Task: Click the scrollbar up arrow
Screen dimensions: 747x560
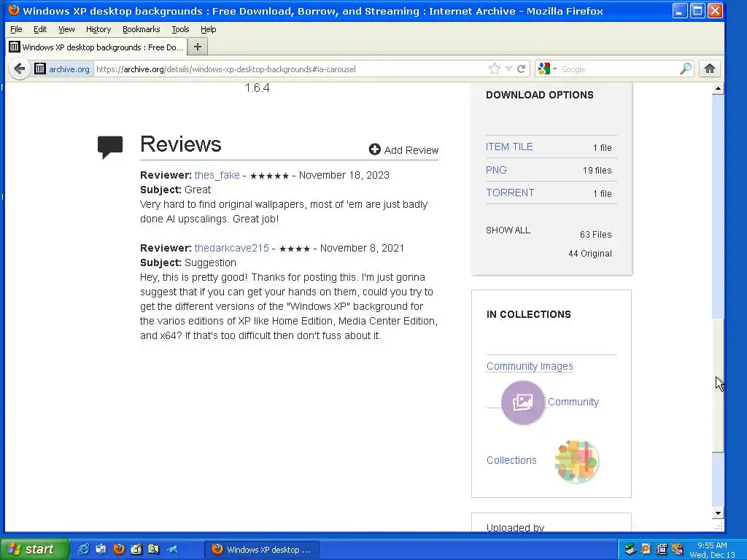Action: 718,89
